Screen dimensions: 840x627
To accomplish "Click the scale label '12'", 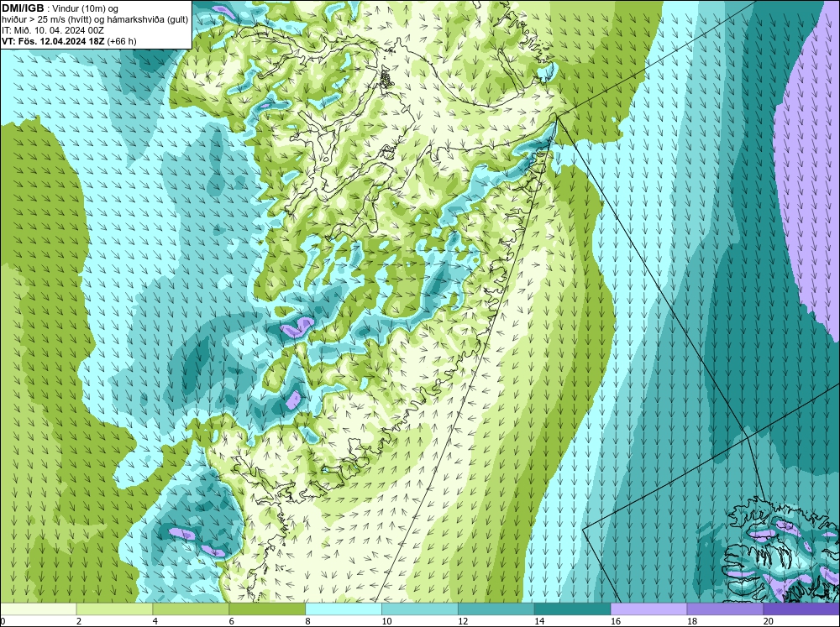I will click(x=463, y=621).
